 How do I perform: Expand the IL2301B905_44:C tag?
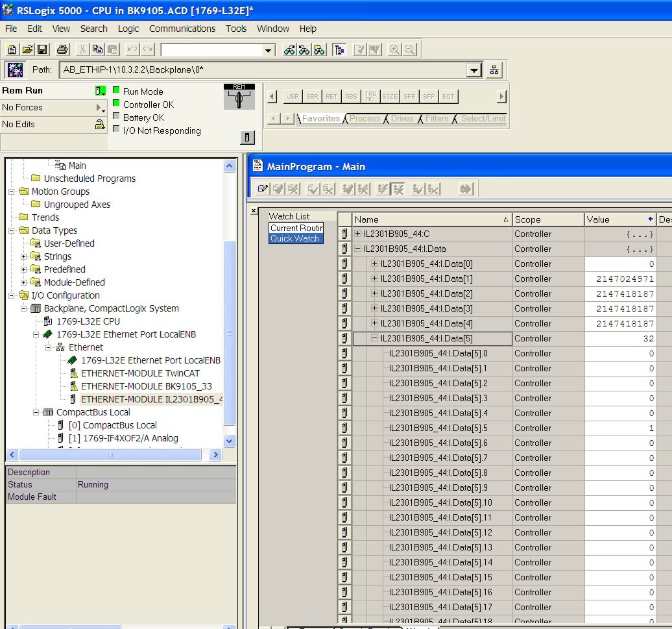pos(358,234)
